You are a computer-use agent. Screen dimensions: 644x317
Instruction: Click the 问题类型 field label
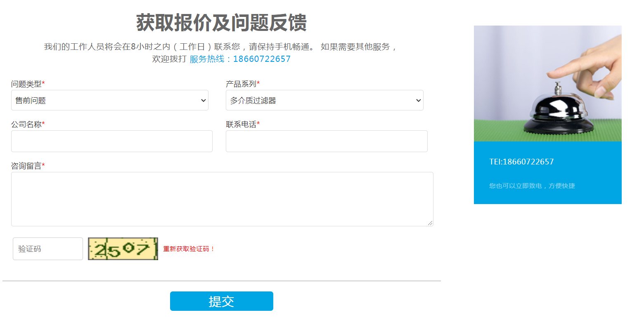point(26,84)
